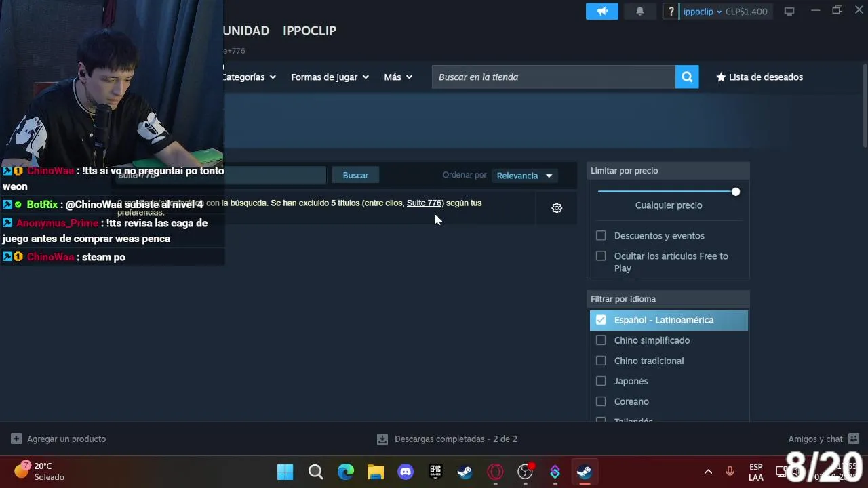The height and width of the screenshot is (488, 868).
Task: Click the Steam icon beside Epic Games
Action: (465, 472)
